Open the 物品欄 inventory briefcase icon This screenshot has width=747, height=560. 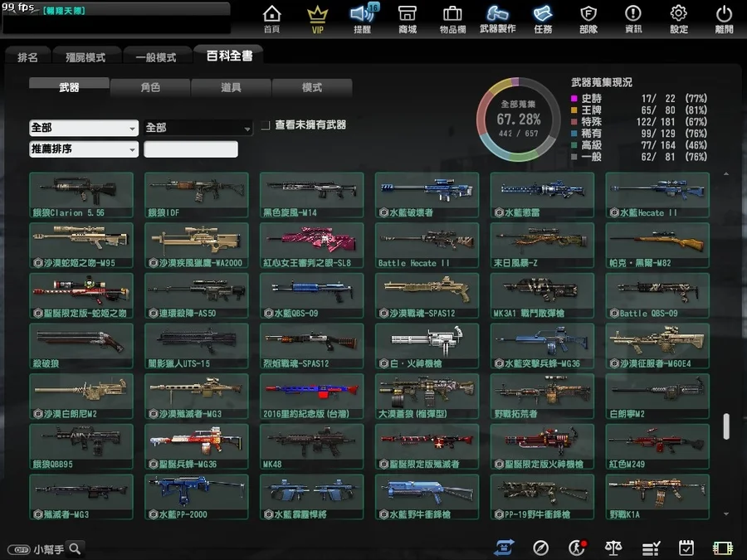coord(452,19)
